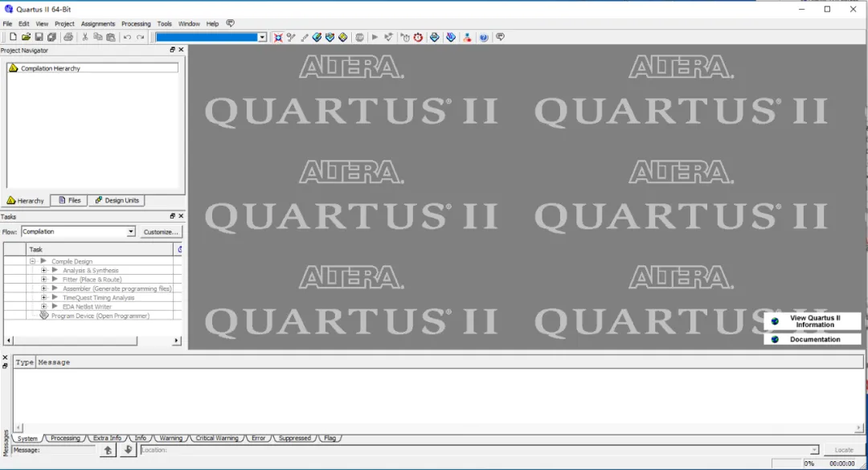Click the Stop Processing toolbar icon

click(360, 37)
